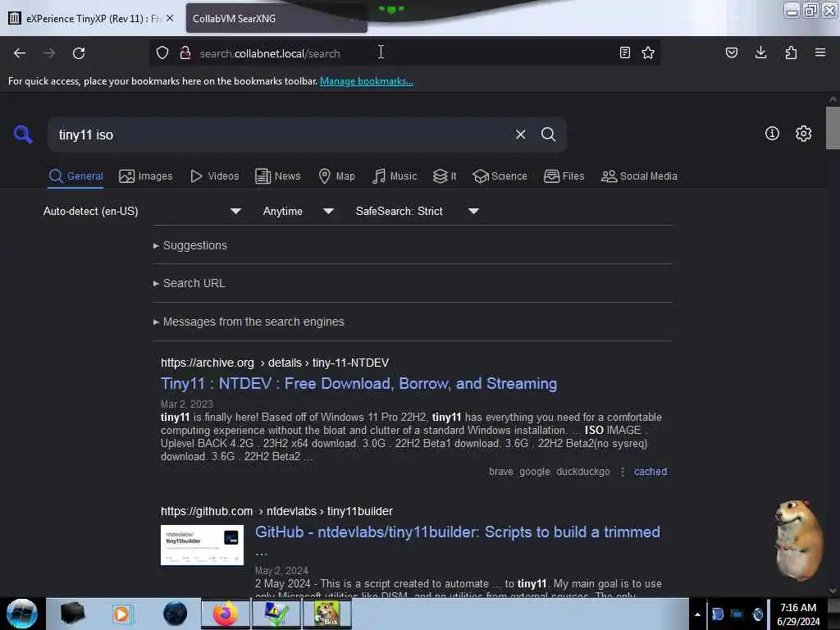The height and width of the screenshot is (630, 840).
Task: Open the archive.org result URL
Action: tap(275, 363)
